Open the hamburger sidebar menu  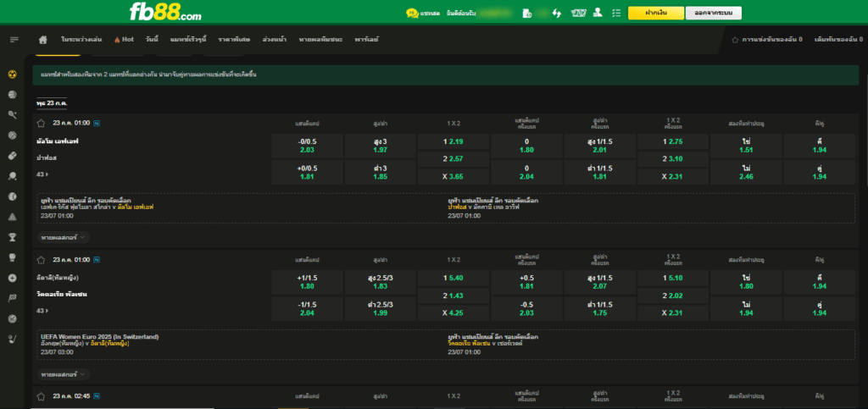tap(14, 39)
